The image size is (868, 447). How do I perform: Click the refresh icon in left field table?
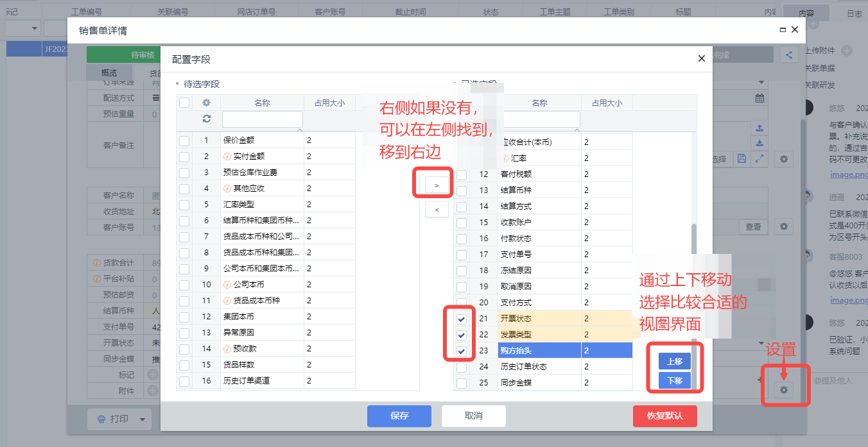click(x=206, y=119)
